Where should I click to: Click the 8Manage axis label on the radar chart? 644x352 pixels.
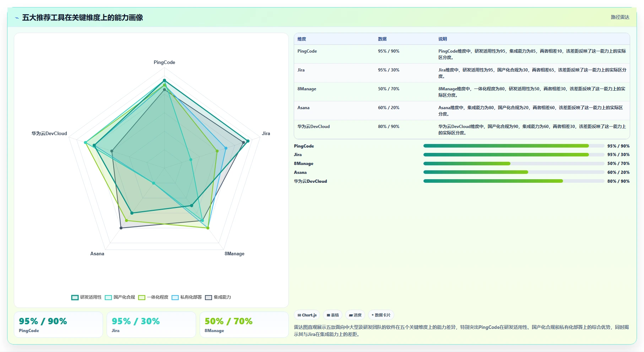(234, 254)
